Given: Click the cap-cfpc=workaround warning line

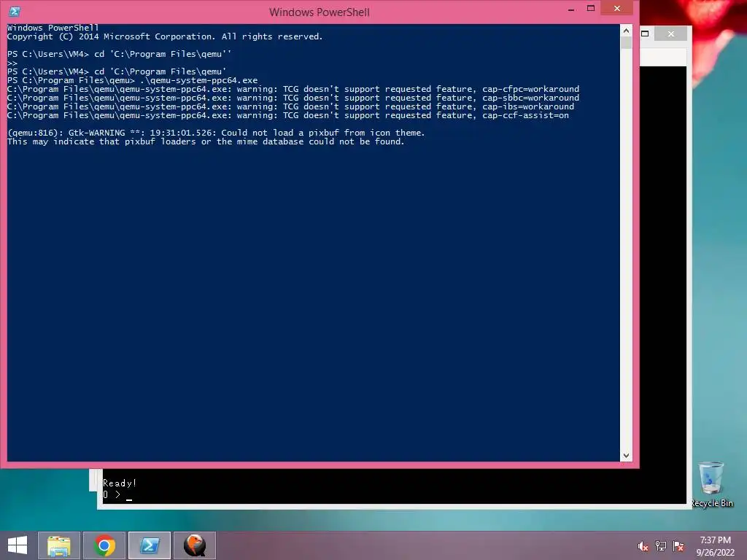Looking at the screenshot, I should pyautogui.click(x=293, y=89).
